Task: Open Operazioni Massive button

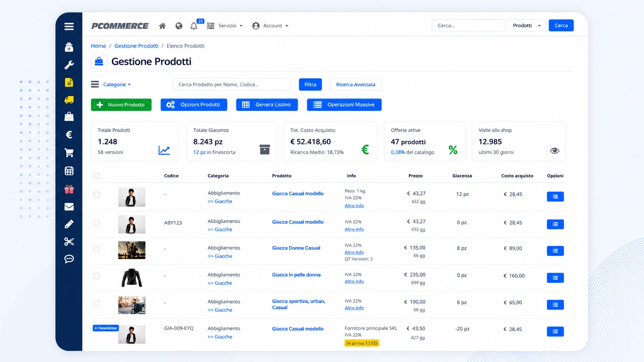Action: point(344,105)
